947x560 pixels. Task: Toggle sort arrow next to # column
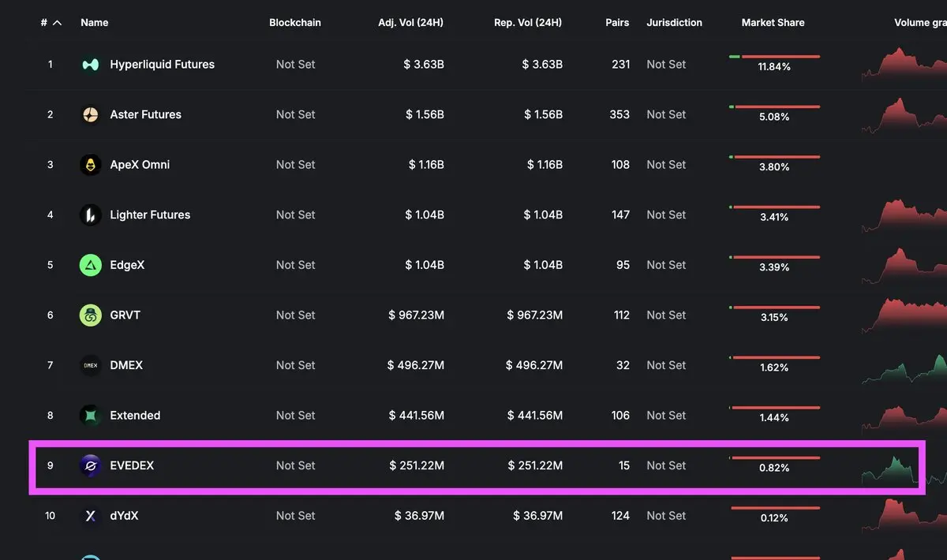tap(57, 23)
